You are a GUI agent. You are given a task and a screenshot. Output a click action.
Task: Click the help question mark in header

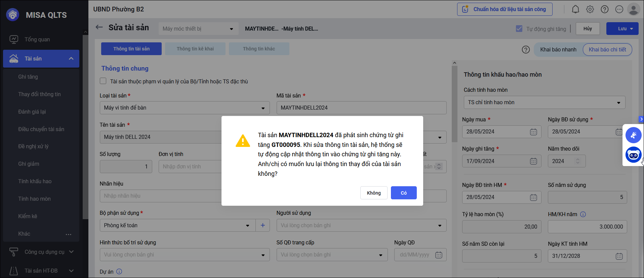coord(604,9)
